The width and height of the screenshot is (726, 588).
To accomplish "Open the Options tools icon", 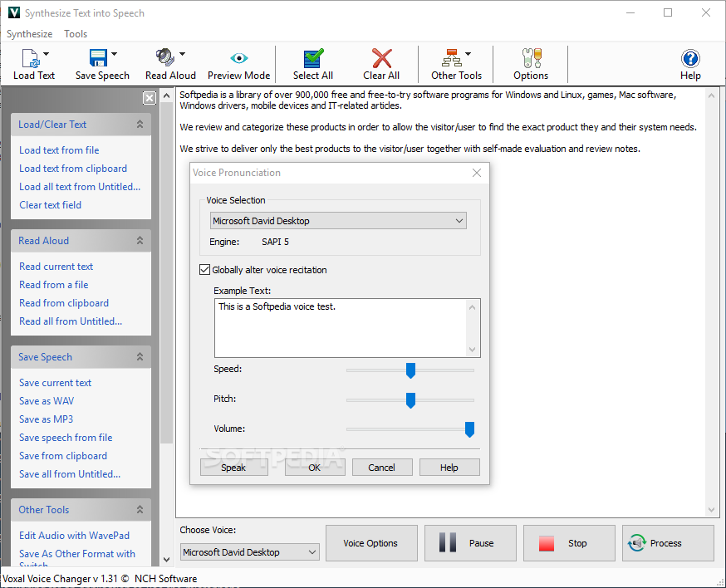I will [x=532, y=58].
